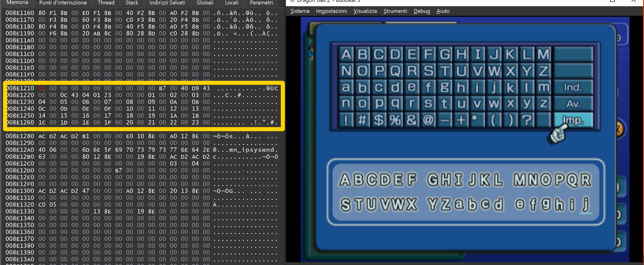Open the Parametri tab
Viewport: 644px width, 265px height.
[x=261, y=3]
